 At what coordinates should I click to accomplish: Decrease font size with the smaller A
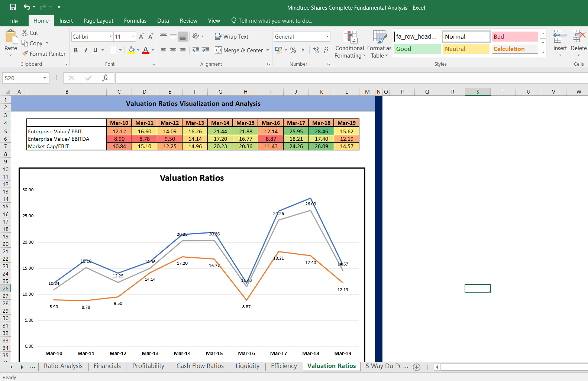pyautogui.click(x=151, y=36)
